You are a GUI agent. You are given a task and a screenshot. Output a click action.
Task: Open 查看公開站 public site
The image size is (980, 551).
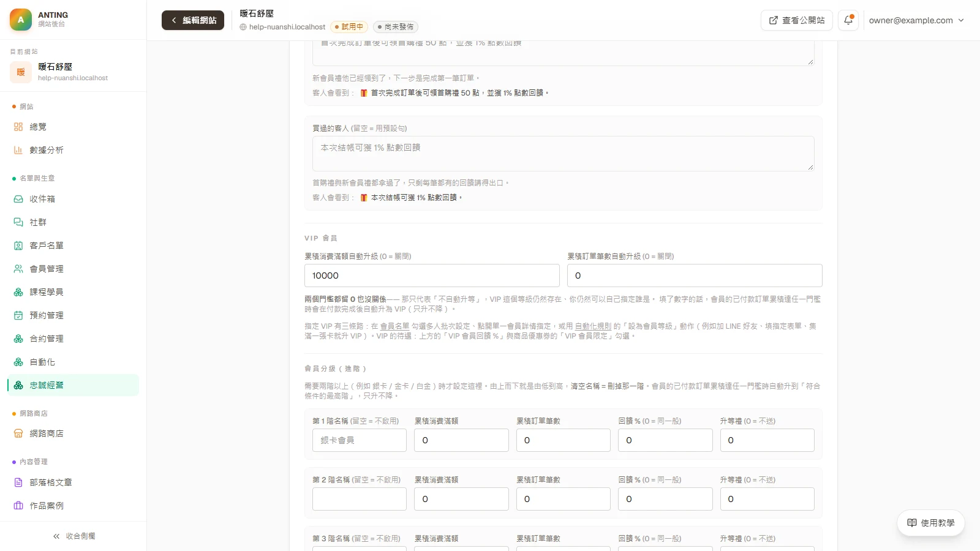click(x=797, y=20)
